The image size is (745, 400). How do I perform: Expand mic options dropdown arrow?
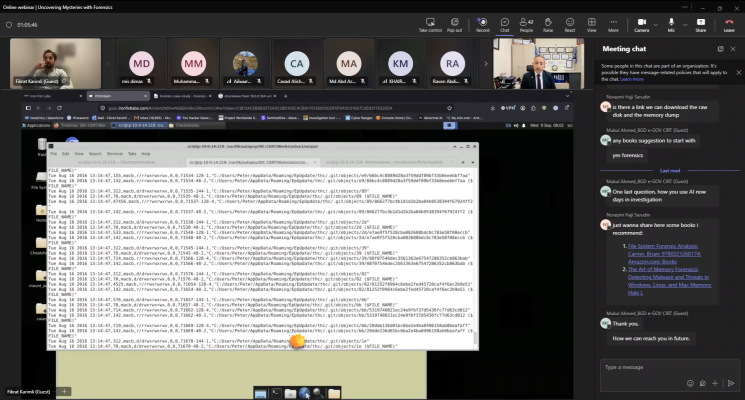pyautogui.click(x=685, y=25)
